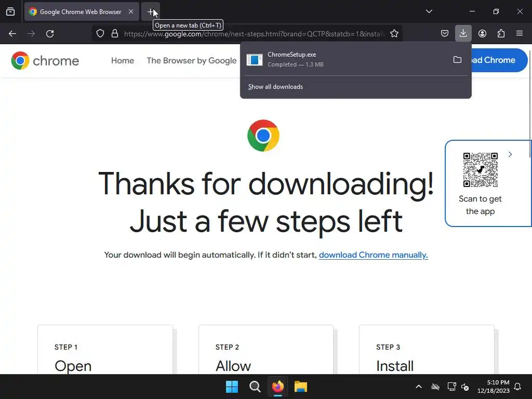Click the OneDrive tray icon
The height and width of the screenshot is (399, 532).
435,387
